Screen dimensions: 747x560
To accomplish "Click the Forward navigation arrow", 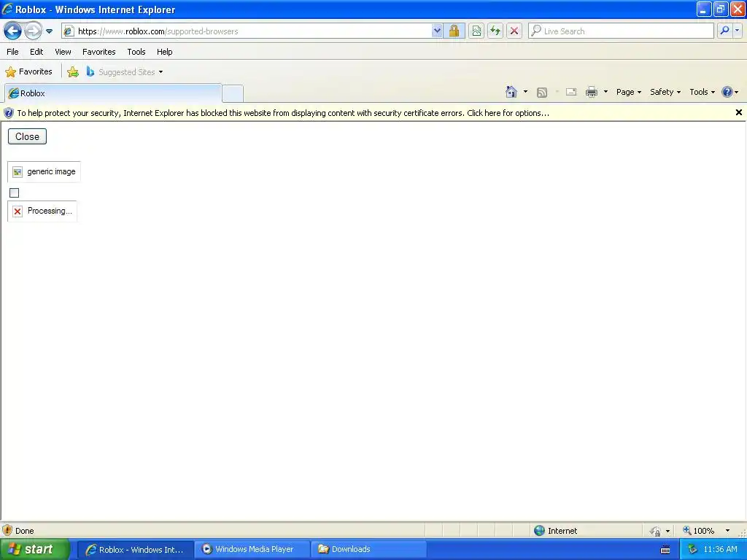I will click(x=33, y=31).
